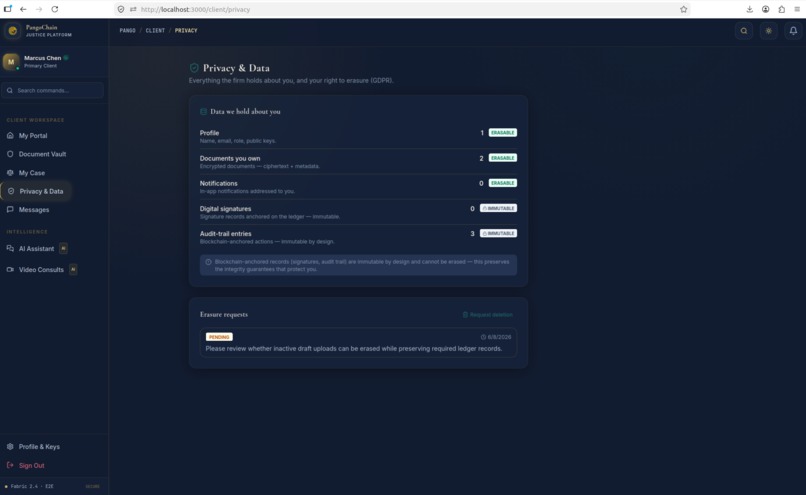The height and width of the screenshot is (495, 806).
Task: Click the PENDING status badge
Action: pyautogui.click(x=219, y=337)
